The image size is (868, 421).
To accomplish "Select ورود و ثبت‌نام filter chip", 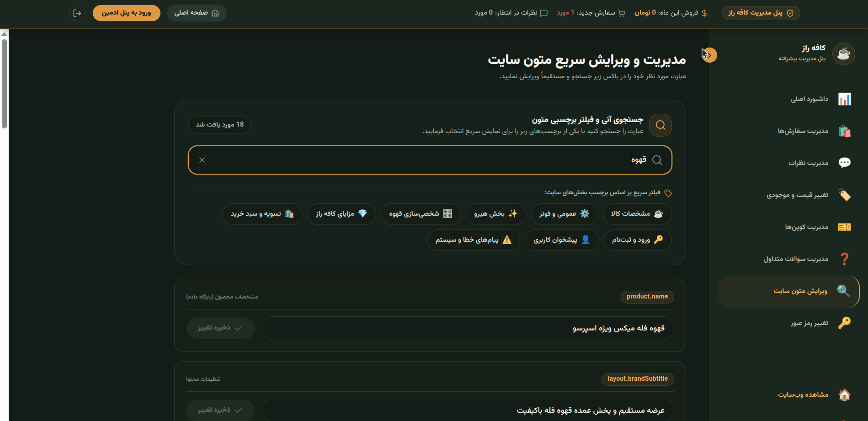I will point(638,240).
